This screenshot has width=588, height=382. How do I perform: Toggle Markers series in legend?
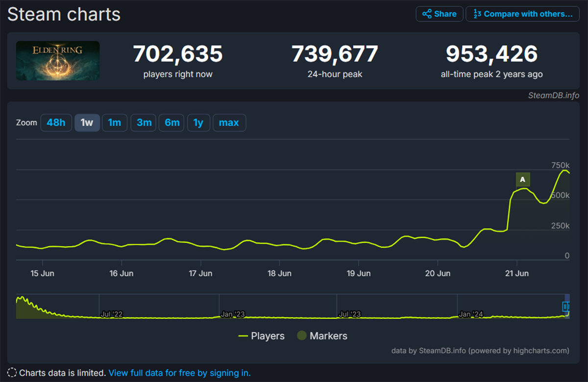click(x=322, y=336)
